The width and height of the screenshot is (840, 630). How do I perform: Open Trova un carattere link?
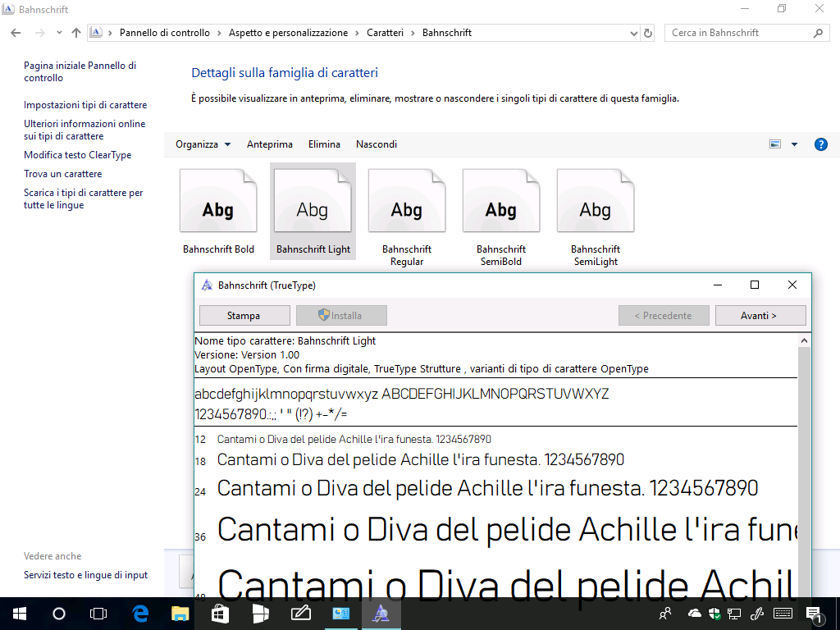coord(62,174)
